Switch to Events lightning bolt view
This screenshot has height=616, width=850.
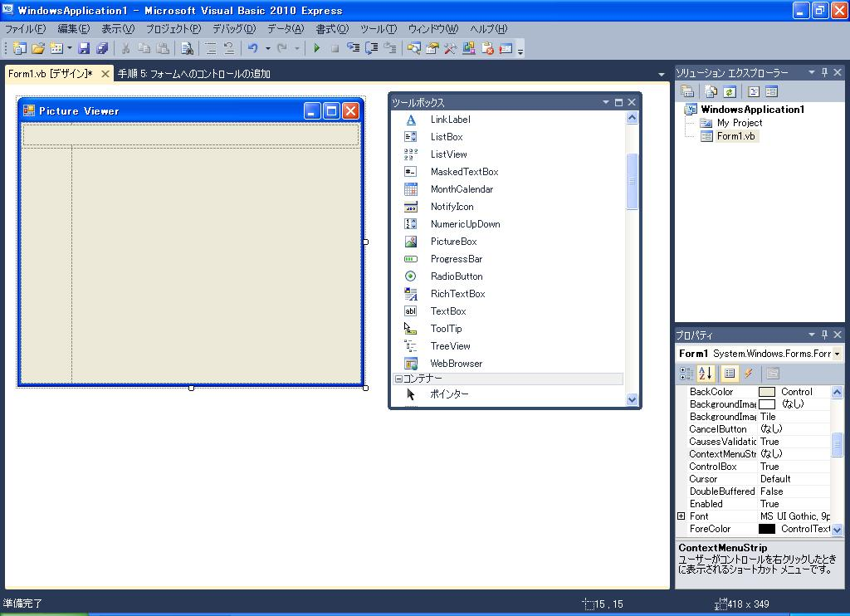[749, 373]
